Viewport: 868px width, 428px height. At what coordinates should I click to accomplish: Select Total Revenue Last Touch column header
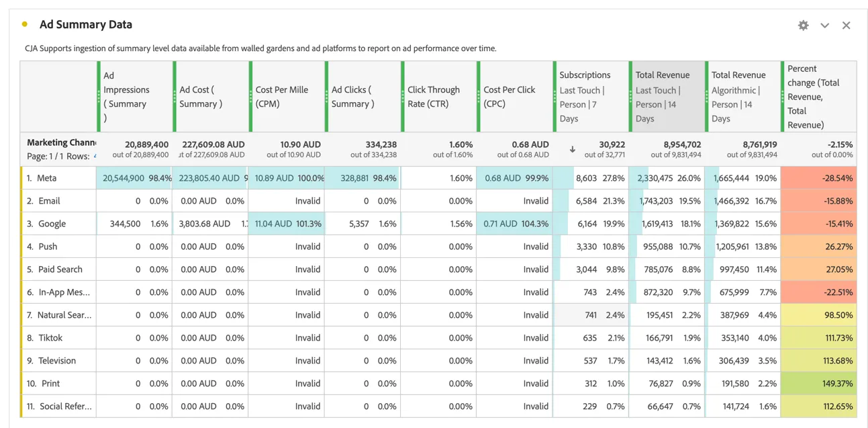click(667, 97)
